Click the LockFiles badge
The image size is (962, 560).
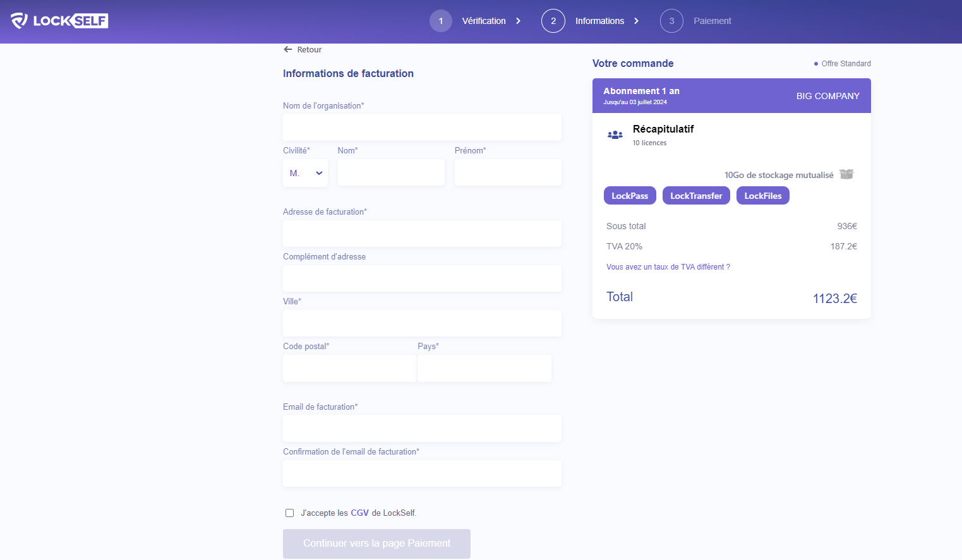[x=763, y=196]
